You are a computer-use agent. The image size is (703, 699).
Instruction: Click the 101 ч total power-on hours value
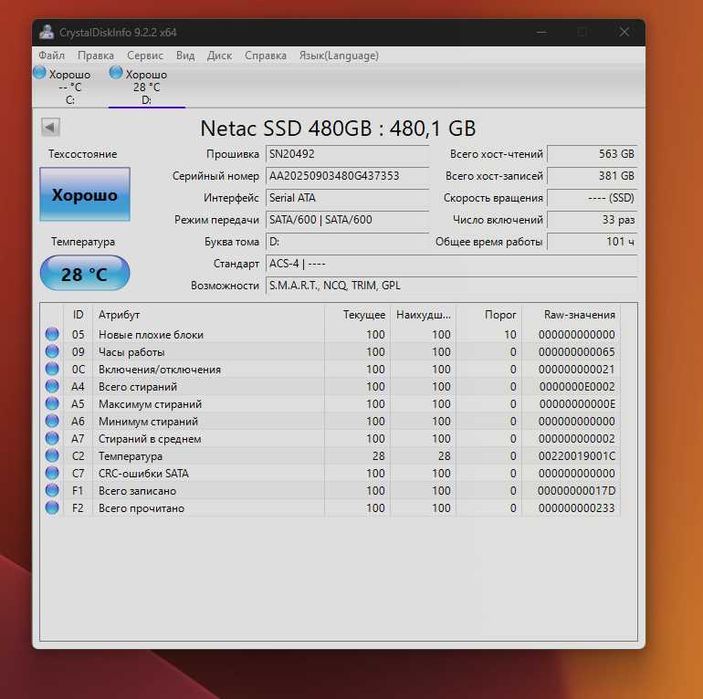pyautogui.click(x=592, y=242)
